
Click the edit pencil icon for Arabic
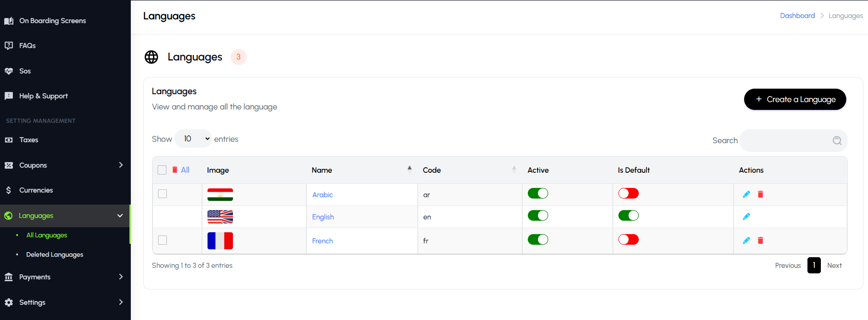point(746,194)
